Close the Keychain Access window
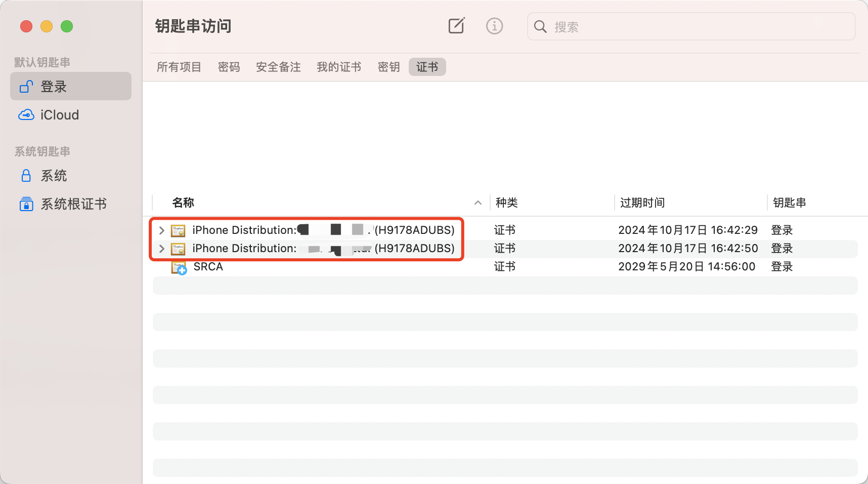 [26, 26]
